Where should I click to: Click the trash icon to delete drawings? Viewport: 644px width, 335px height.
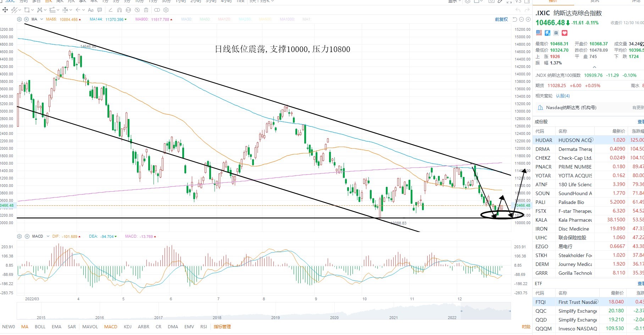point(146,10)
